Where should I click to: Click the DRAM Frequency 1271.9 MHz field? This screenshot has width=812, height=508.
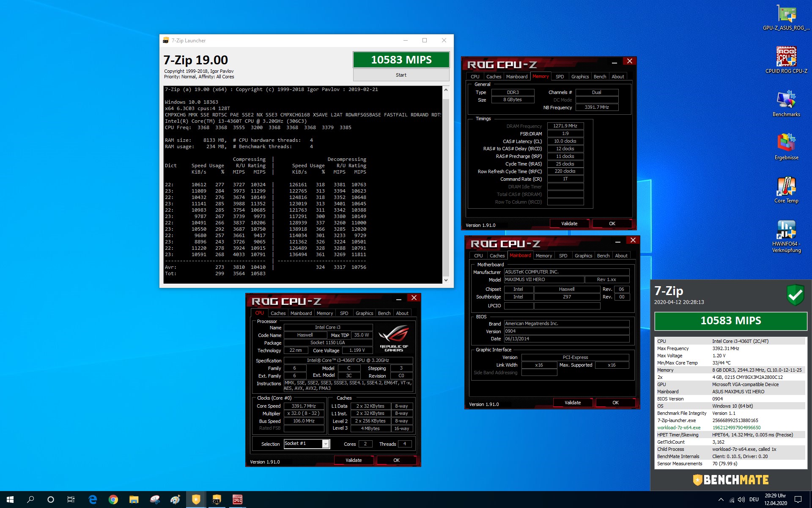coord(565,126)
